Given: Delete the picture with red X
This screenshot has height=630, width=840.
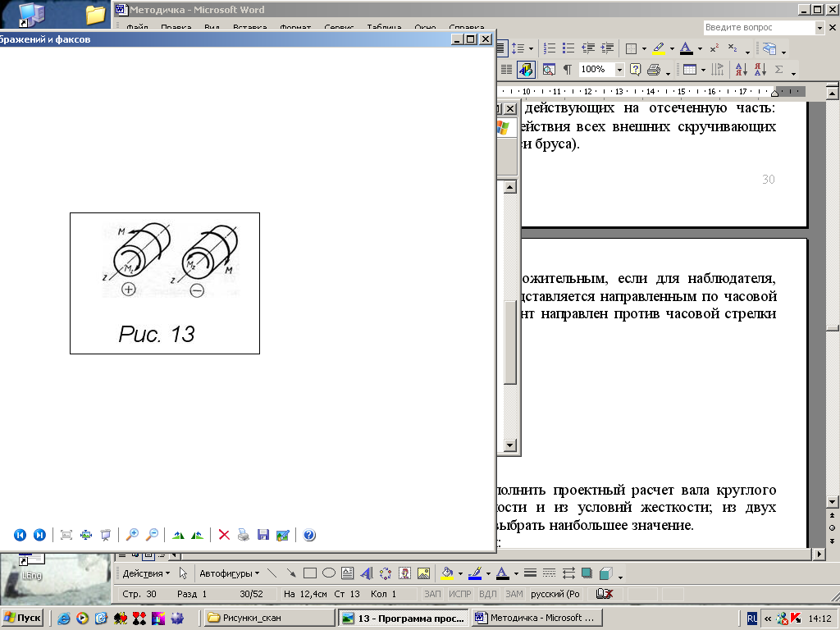Looking at the screenshot, I should click(224, 535).
